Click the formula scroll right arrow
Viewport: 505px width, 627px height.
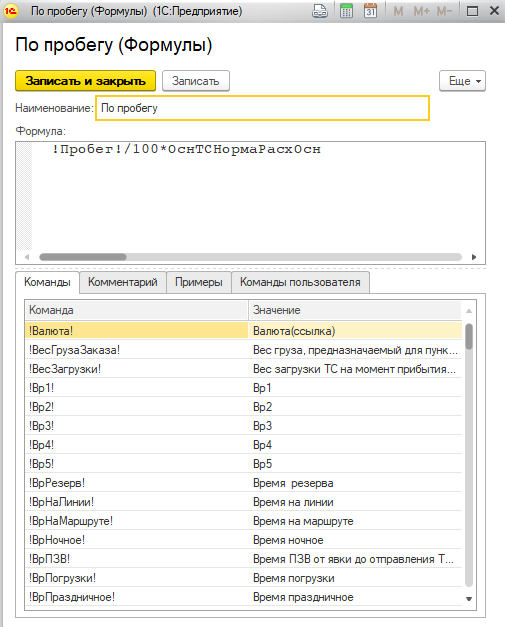[474, 257]
